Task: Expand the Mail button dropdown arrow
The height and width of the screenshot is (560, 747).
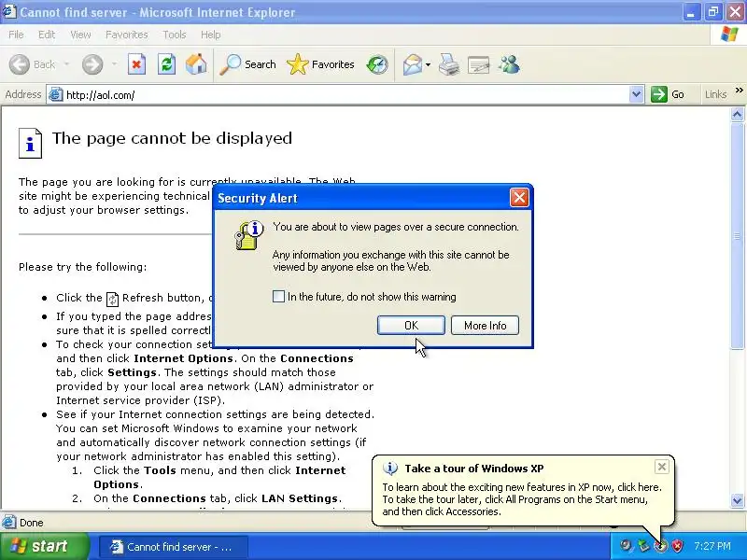Action: [x=428, y=64]
